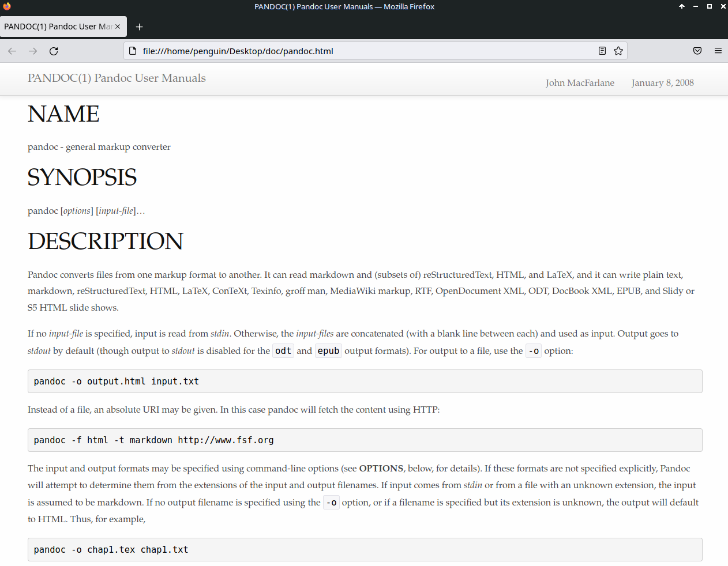Reload the pandoc.html page
Image resolution: width=728 pixels, height=566 pixels.
click(54, 51)
